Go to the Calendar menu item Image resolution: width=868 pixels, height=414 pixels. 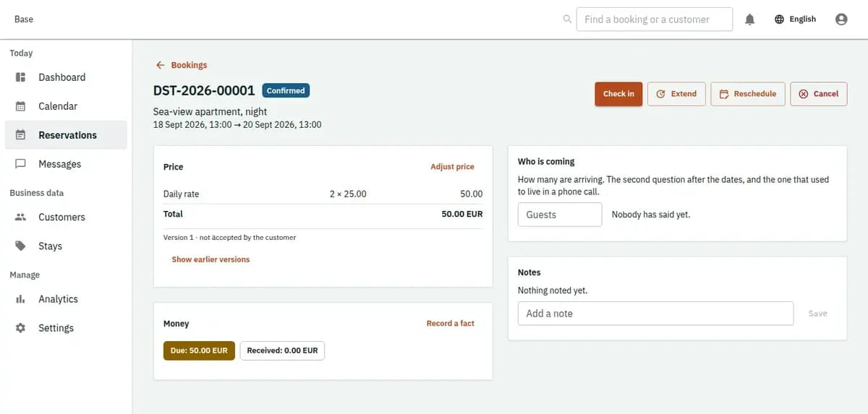[x=66, y=106]
